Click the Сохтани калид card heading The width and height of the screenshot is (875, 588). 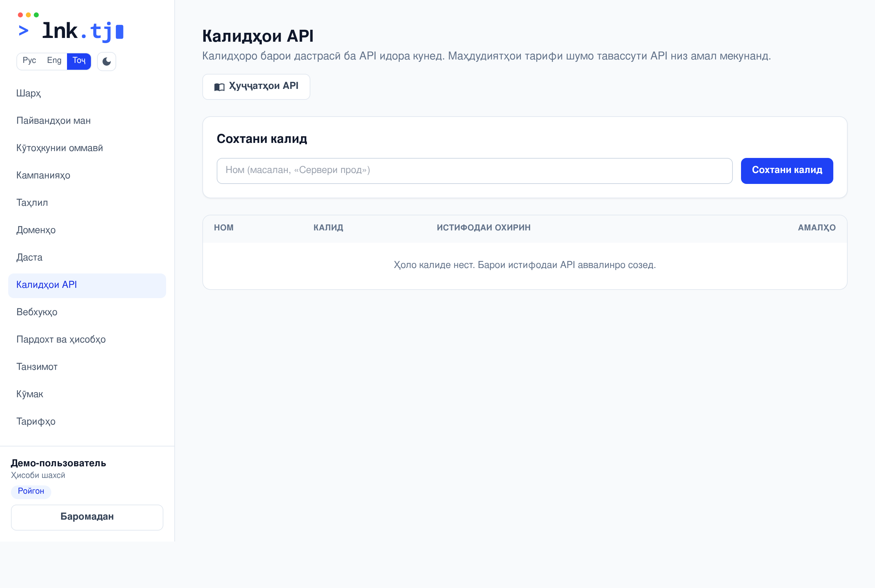pyautogui.click(x=262, y=139)
